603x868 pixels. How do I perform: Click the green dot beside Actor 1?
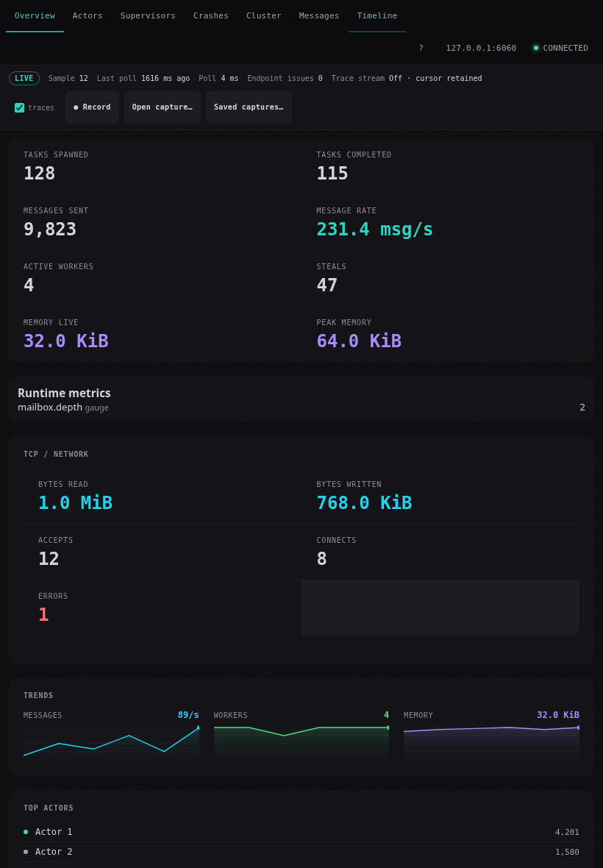(26, 832)
